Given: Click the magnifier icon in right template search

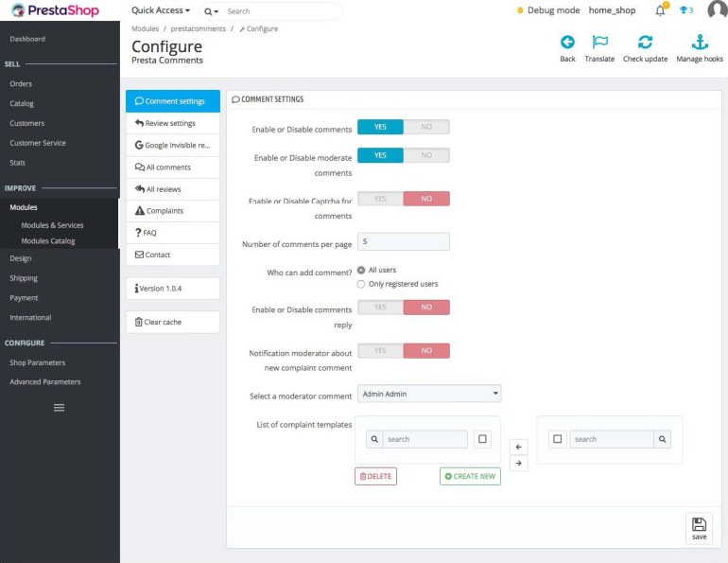Looking at the screenshot, I should [x=663, y=439].
